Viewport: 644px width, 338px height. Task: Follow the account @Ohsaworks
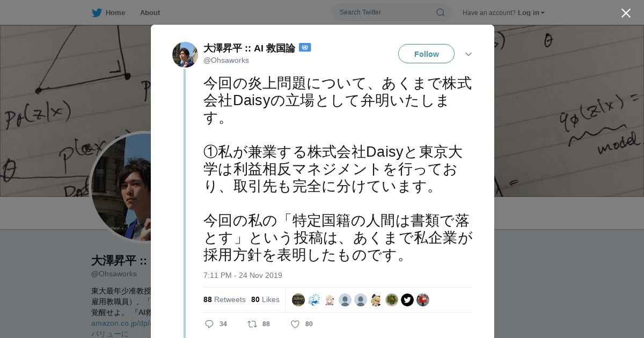coord(426,54)
